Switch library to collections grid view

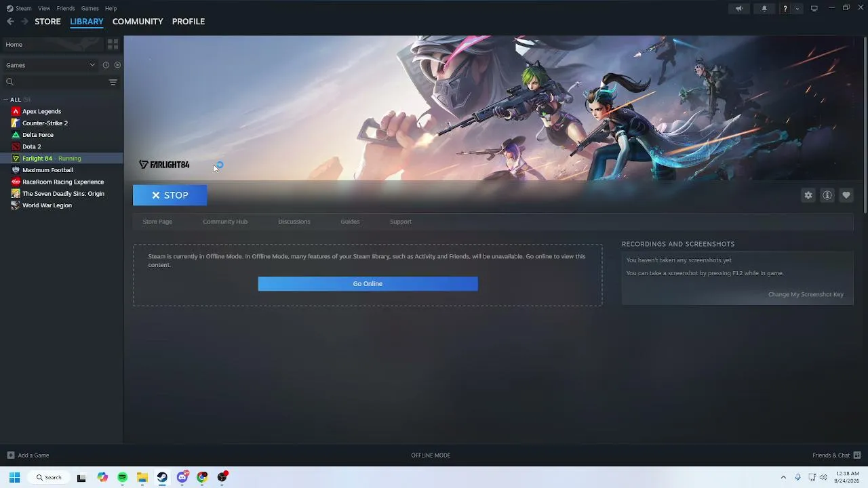click(x=113, y=44)
